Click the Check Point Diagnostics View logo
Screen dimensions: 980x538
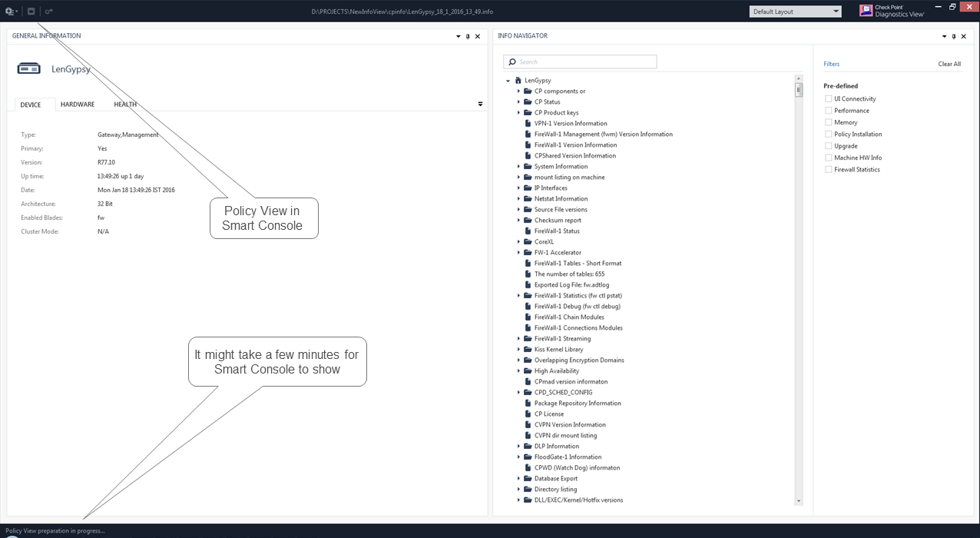point(892,11)
